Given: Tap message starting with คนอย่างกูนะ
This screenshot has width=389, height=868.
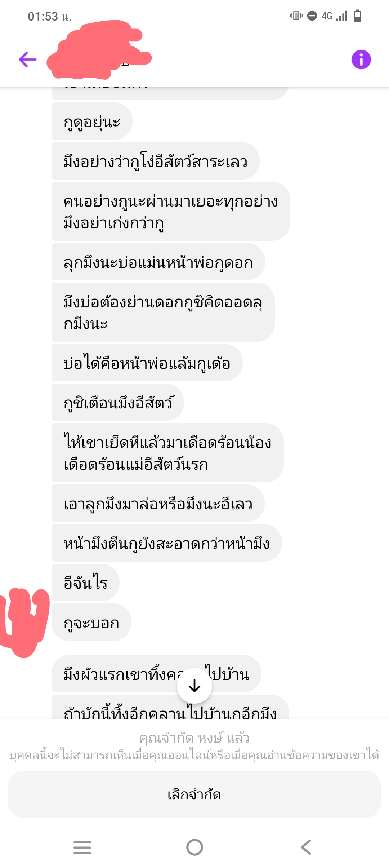Looking at the screenshot, I should [x=171, y=211].
